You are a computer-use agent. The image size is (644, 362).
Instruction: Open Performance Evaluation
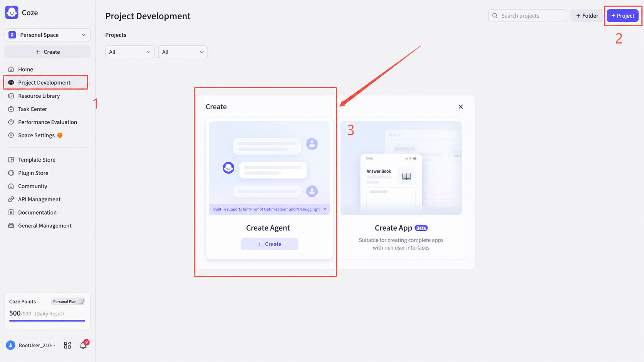coord(47,122)
